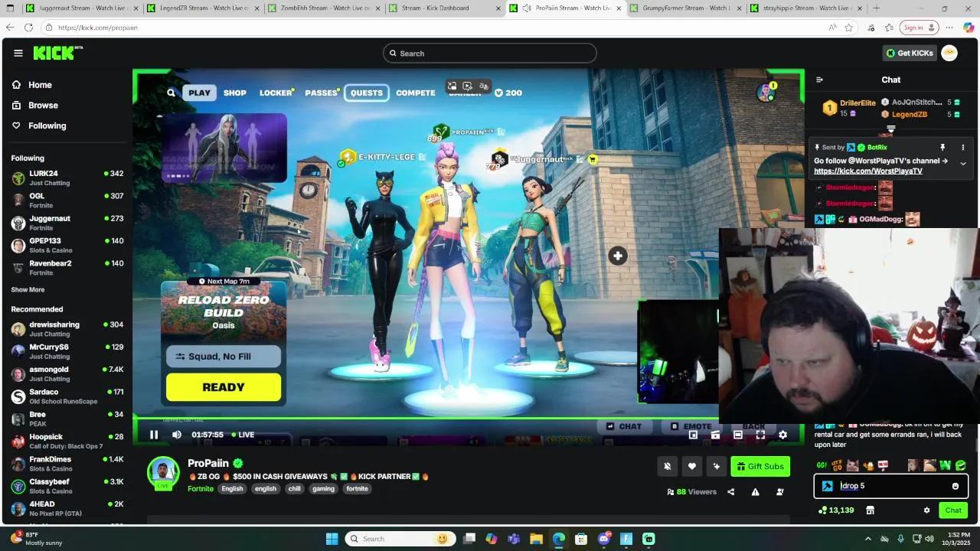Open asmongold in Recommended list
Viewport: 980px width, 551px height.
(x=67, y=373)
